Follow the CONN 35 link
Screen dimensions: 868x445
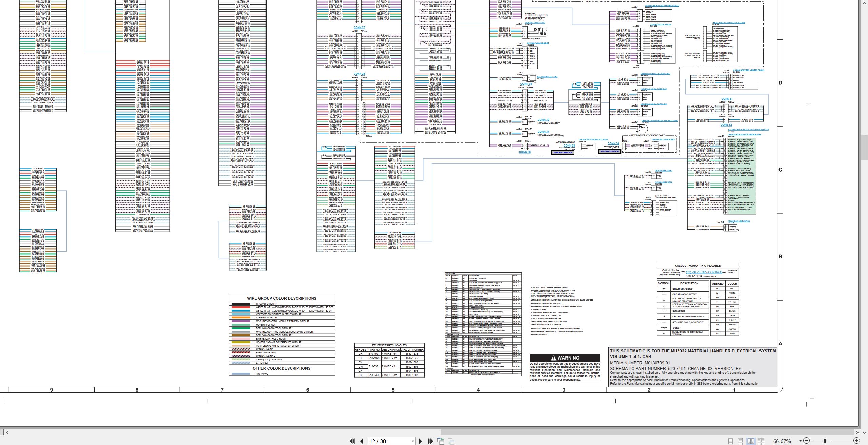tap(526, 84)
